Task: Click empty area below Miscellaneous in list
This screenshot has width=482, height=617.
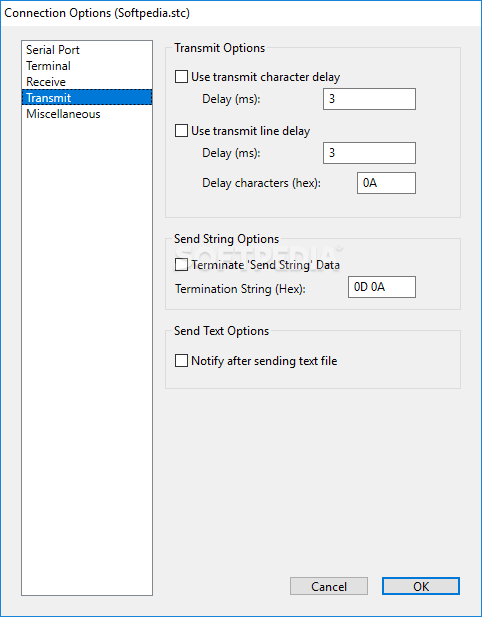Action: point(87,354)
